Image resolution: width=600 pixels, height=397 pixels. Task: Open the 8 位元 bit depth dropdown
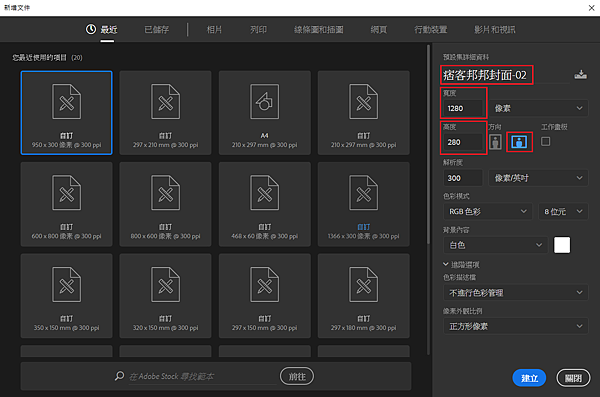[563, 211]
